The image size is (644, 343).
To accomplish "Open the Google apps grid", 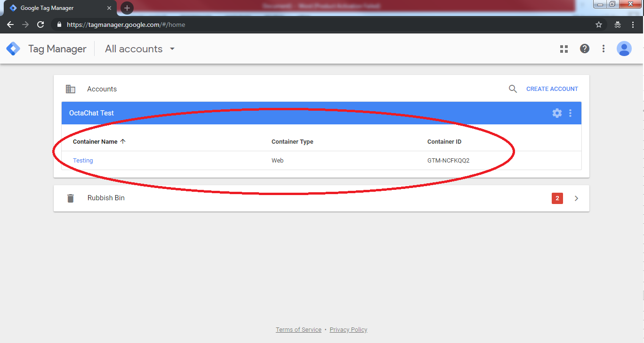I will pos(564,49).
